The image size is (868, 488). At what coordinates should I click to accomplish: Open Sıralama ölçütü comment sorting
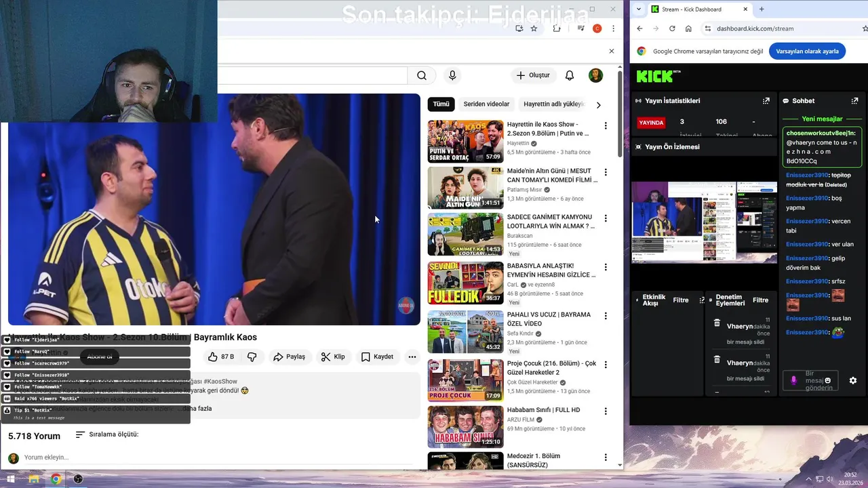coord(106,434)
